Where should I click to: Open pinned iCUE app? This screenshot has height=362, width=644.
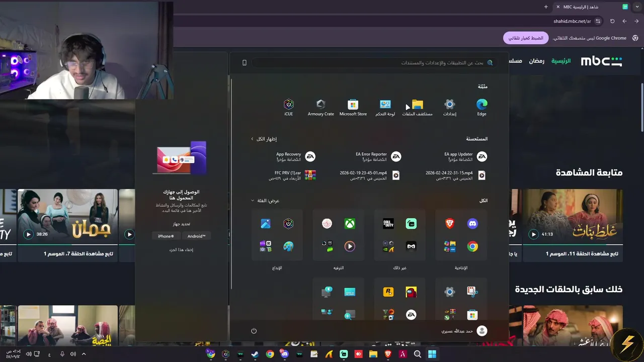(x=288, y=107)
